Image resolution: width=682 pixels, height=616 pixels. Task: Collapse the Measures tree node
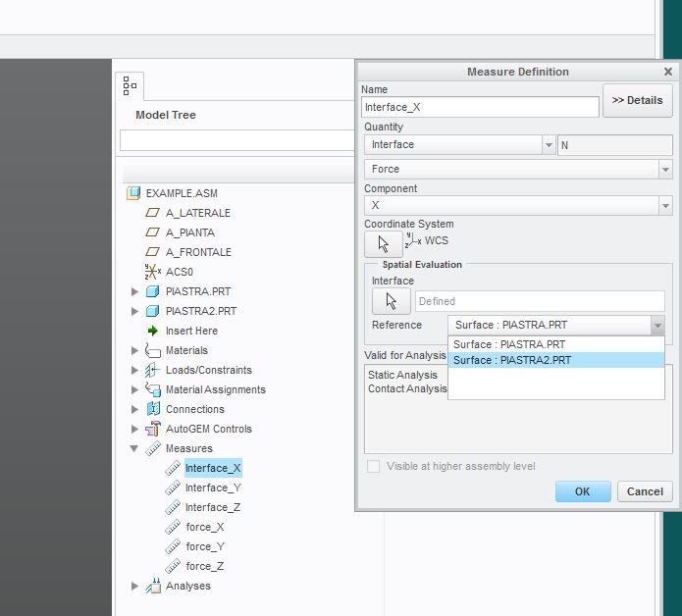135,448
